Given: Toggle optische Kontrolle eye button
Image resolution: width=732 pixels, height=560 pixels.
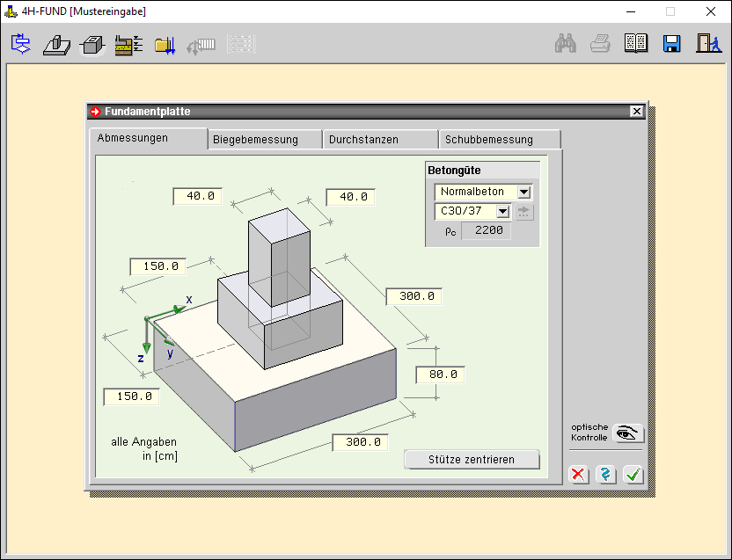Looking at the screenshot, I should (628, 433).
